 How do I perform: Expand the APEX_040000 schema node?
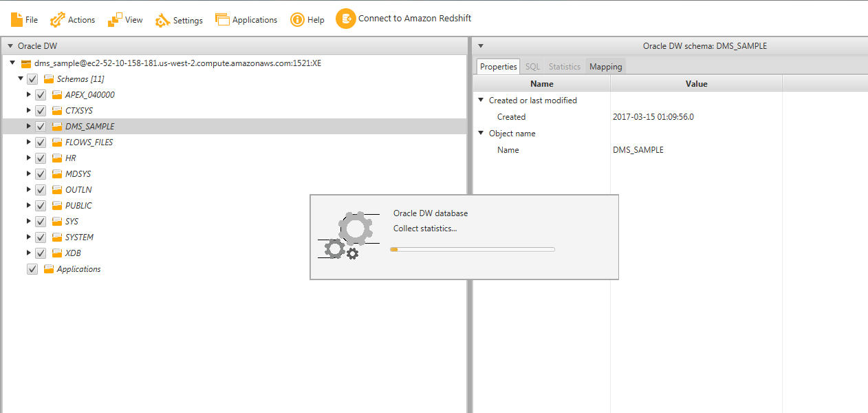tap(29, 94)
